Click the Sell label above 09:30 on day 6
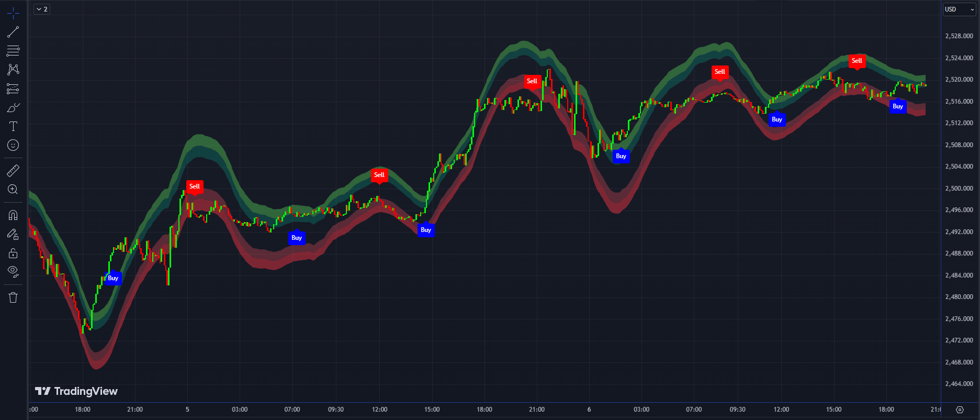 pos(720,72)
